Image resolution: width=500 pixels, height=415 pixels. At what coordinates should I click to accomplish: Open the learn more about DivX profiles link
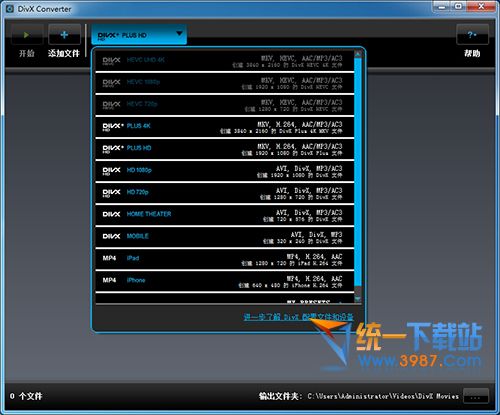coord(298,317)
